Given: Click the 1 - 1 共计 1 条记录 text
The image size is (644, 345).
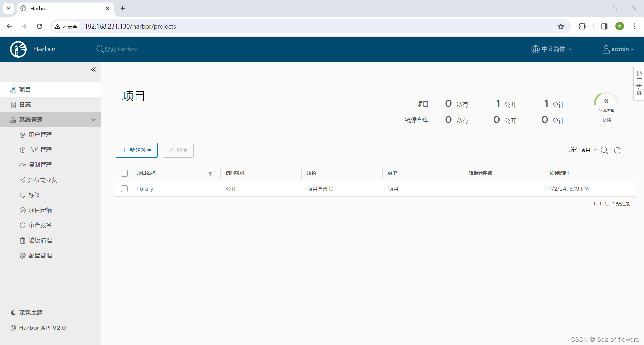Looking at the screenshot, I should [611, 204].
